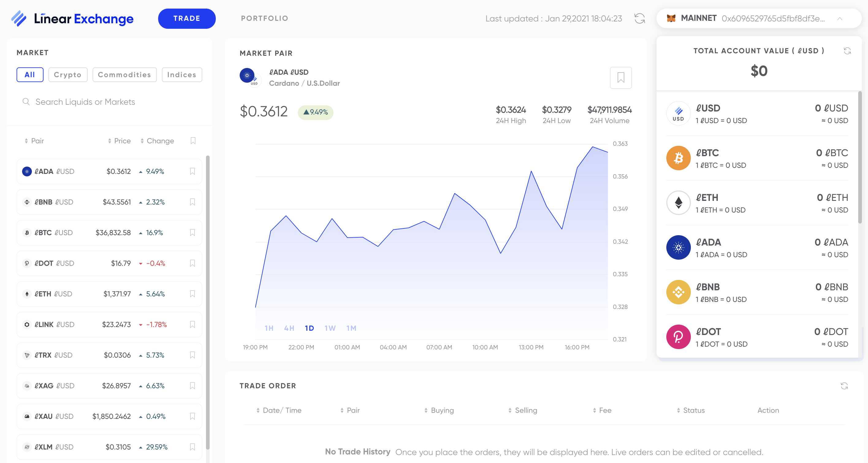Screen dimensions: 868x463
Task: Filter by bookmarked pairs in header
Action: tap(193, 141)
